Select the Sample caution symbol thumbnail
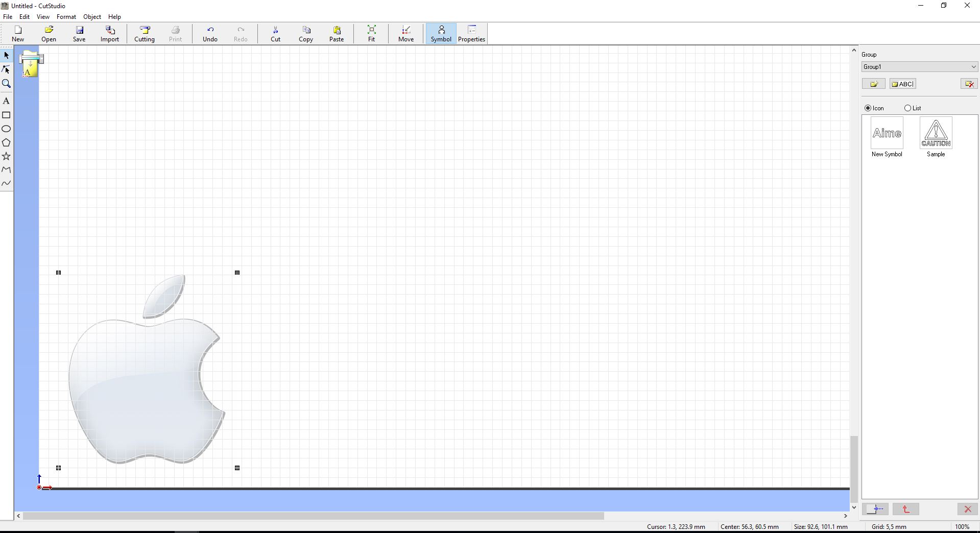The height and width of the screenshot is (533, 980). 936,133
